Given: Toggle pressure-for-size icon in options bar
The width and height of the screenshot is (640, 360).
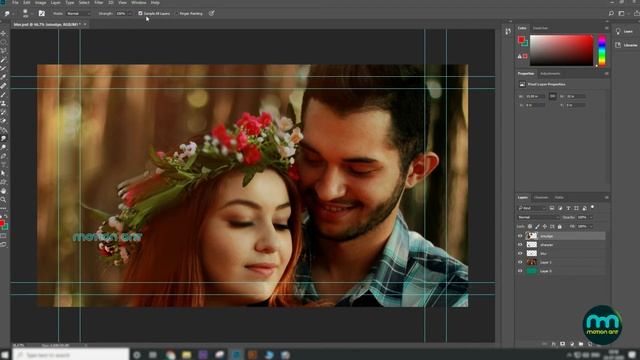Looking at the screenshot, I should (x=211, y=13).
